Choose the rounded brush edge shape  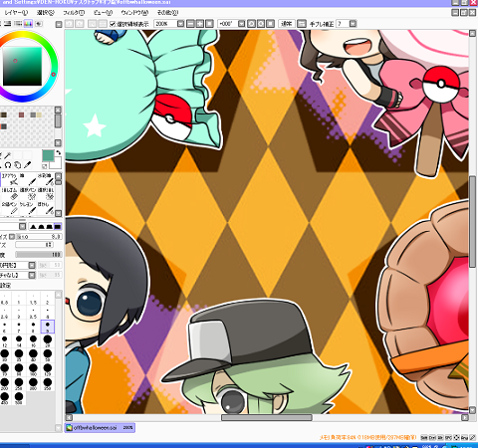pyautogui.click(x=41, y=227)
